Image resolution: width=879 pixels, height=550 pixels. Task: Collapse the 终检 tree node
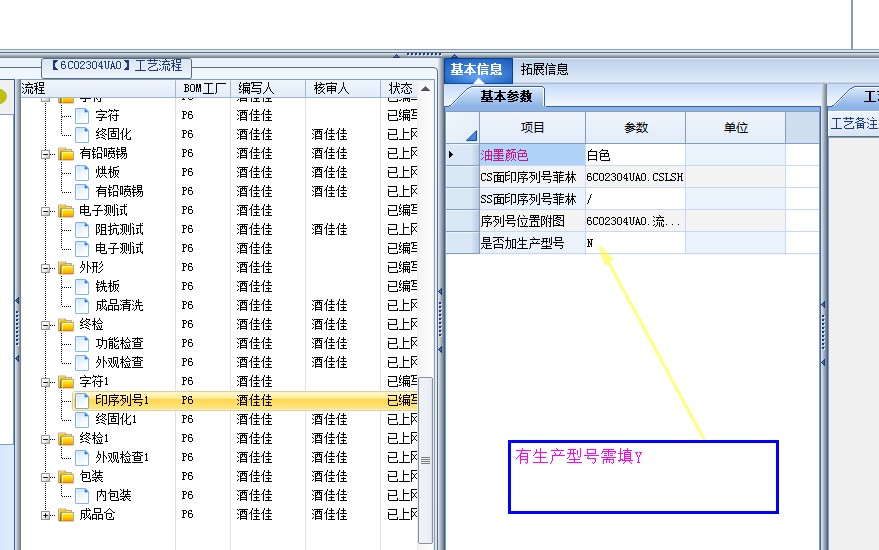coord(45,326)
